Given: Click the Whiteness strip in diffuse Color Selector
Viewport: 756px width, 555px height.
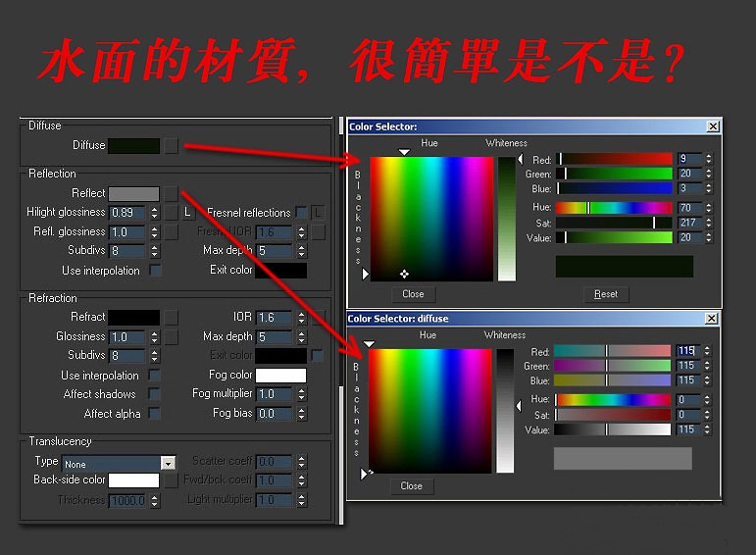Looking at the screenshot, I should (505, 411).
